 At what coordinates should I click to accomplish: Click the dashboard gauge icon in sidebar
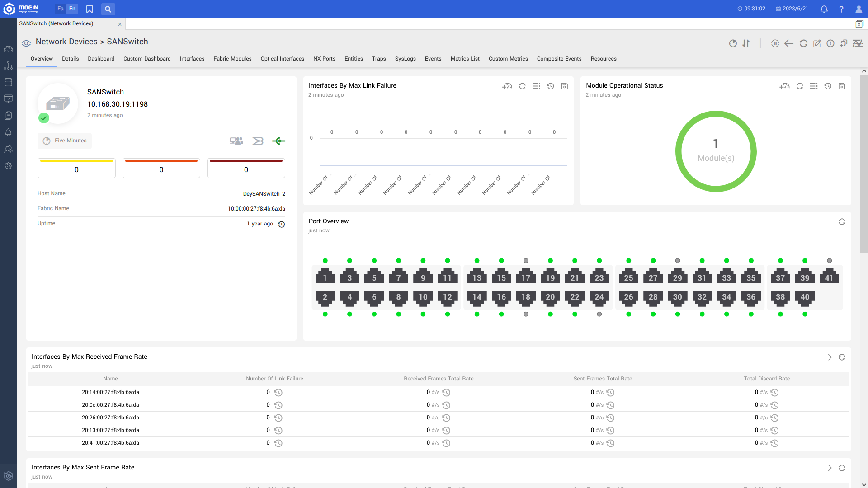tap(8, 49)
